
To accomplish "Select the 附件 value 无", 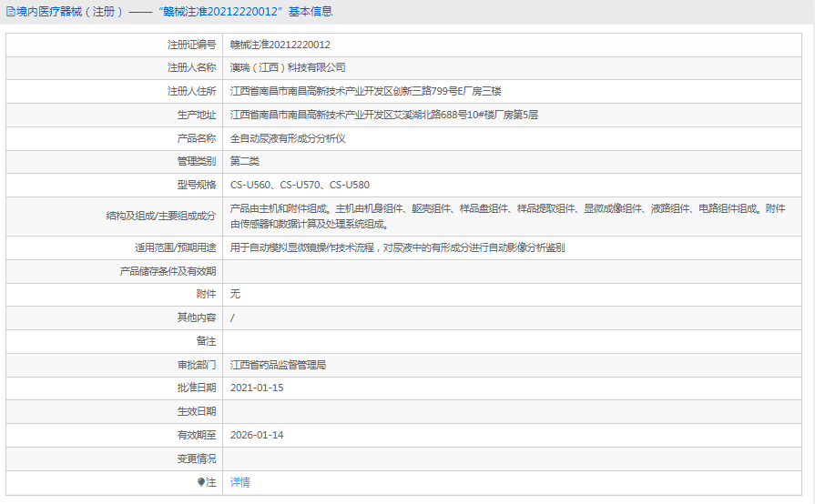I will [236, 294].
